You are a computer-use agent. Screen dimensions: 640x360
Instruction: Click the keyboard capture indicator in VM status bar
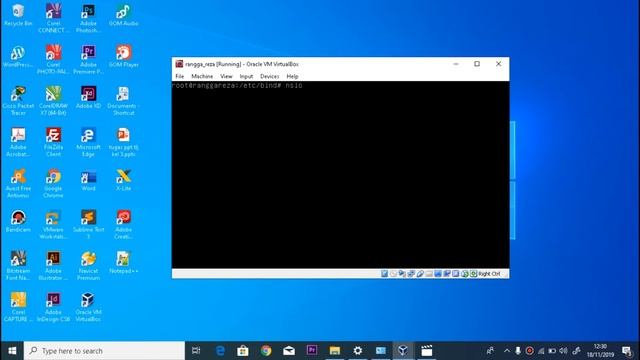pos(473,273)
